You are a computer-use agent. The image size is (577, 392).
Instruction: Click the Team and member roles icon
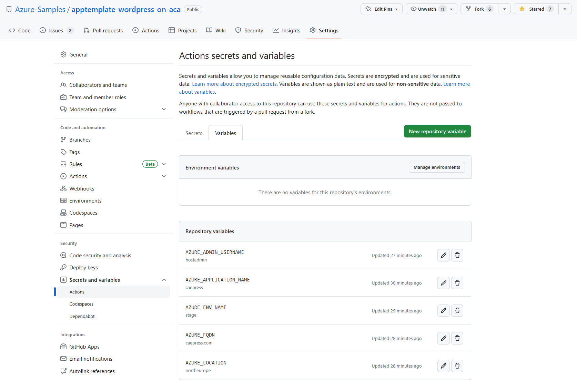pos(63,97)
